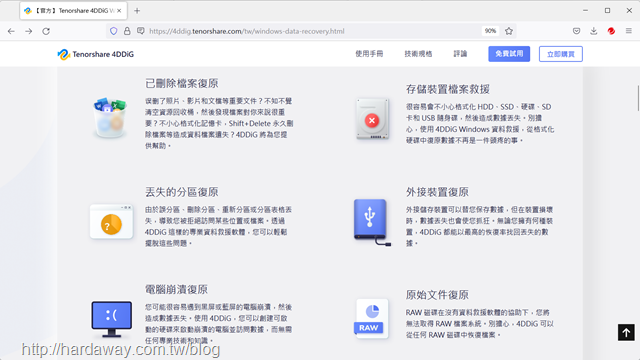
Task: Click the storage drive with red X icon
Action: click(372, 119)
